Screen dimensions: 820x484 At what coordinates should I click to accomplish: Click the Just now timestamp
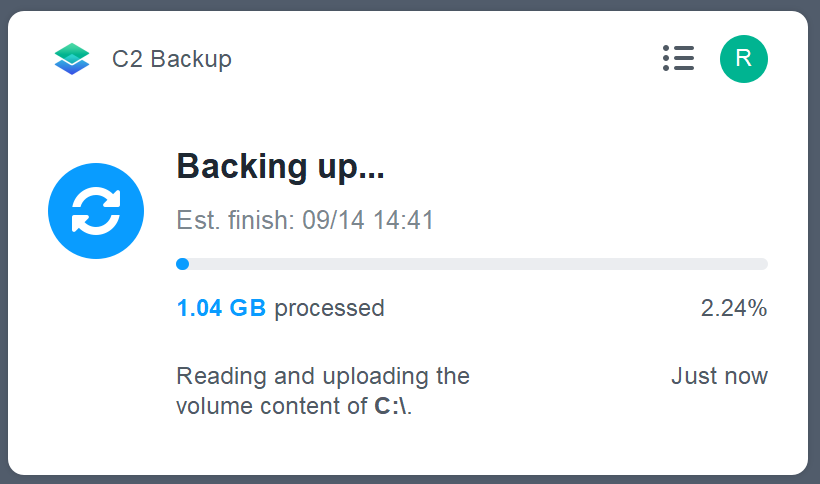pos(720,376)
